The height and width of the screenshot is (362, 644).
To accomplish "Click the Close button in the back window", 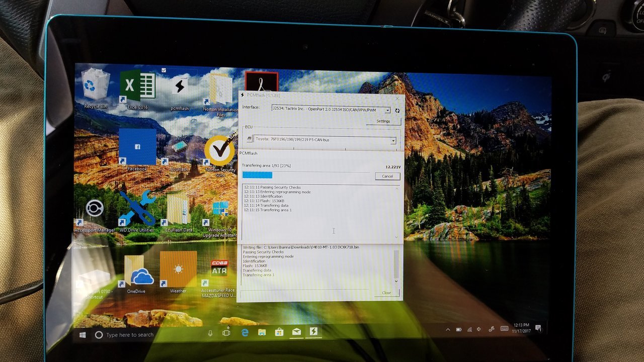I will pos(386,293).
